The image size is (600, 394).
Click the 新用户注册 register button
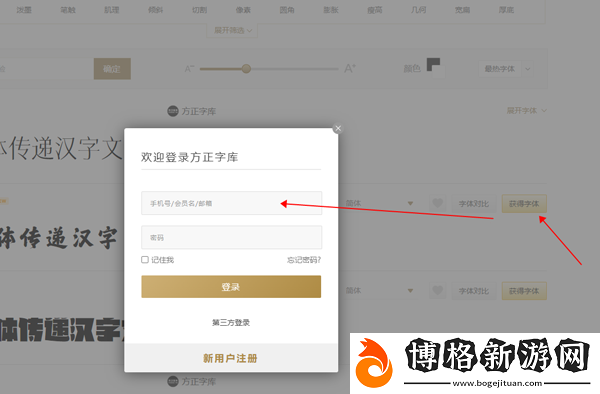(x=231, y=358)
